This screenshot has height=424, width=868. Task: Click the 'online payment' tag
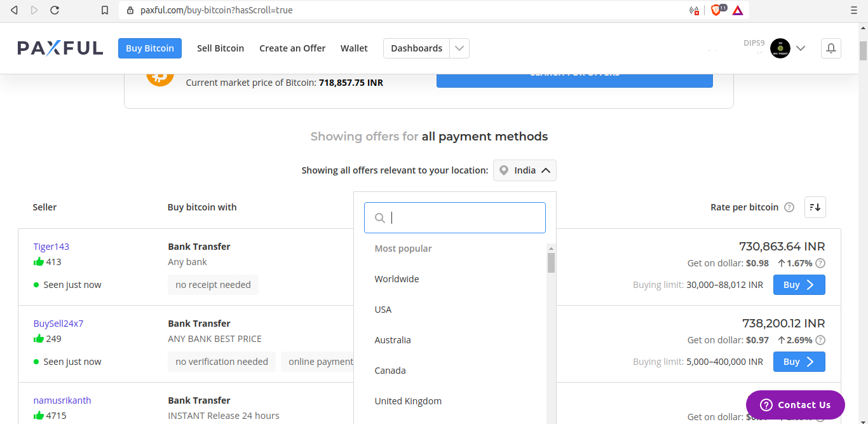tap(318, 362)
